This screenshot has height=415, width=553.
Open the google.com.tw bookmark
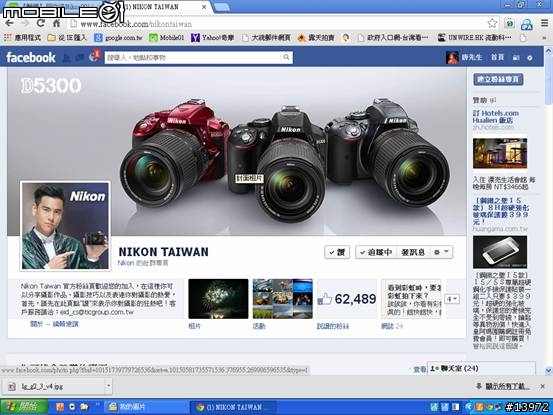(x=118, y=37)
